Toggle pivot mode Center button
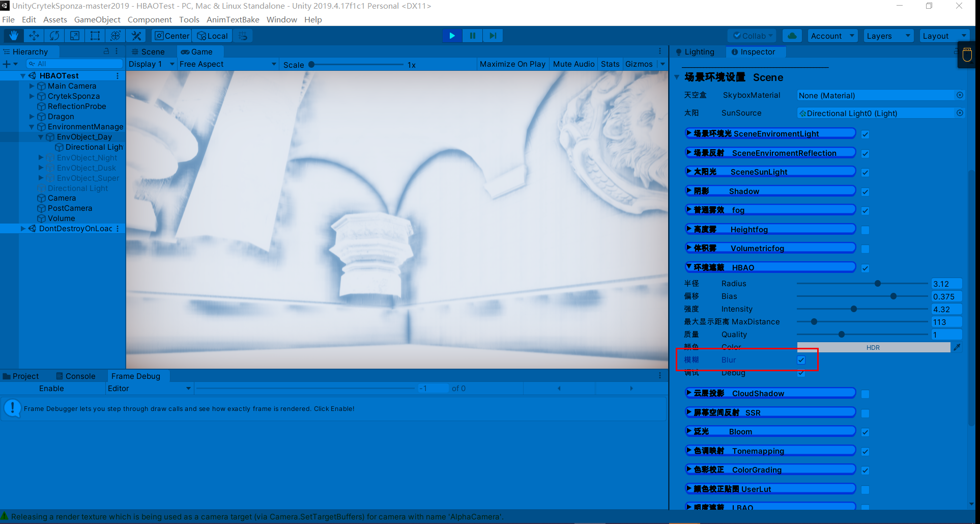The height and width of the screenshot is (524, 980). coord(172,36)
